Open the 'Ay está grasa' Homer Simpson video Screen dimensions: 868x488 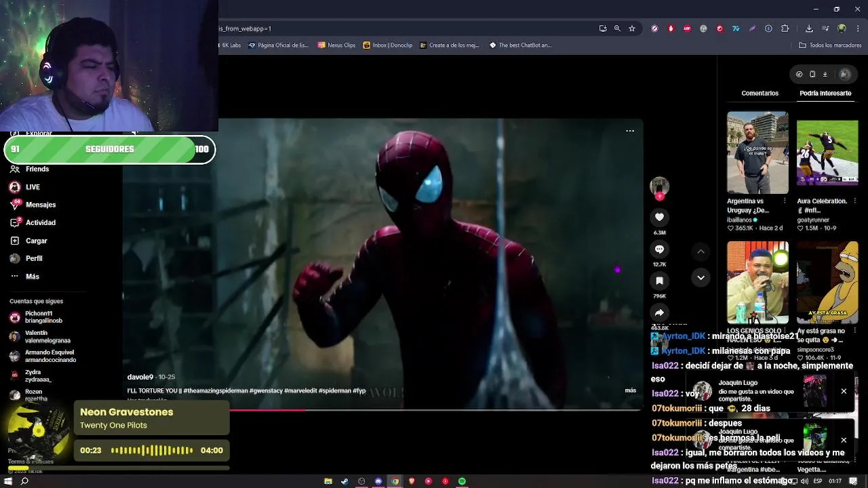tap(827, 282)
